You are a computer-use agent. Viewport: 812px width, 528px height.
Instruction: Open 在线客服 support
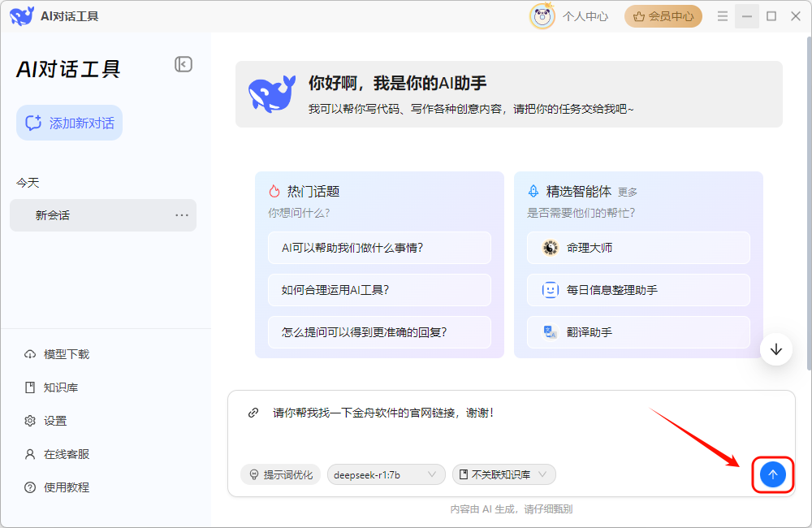(66, 454)
